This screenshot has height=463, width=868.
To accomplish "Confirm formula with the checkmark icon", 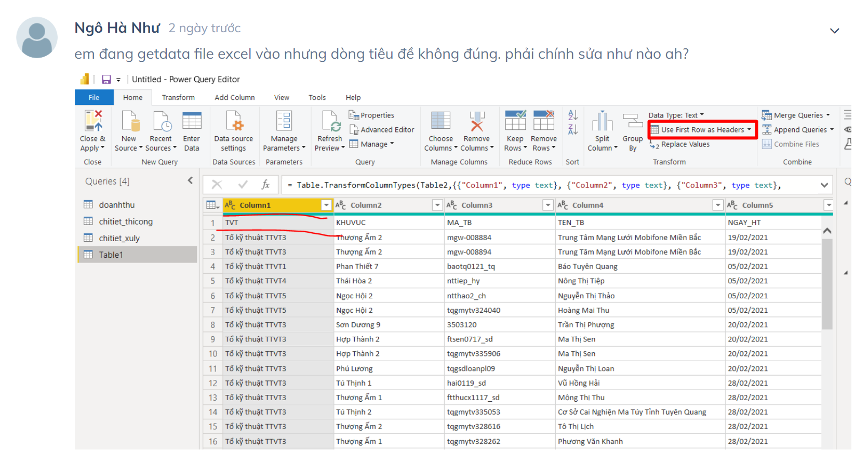I will [243, 185].
